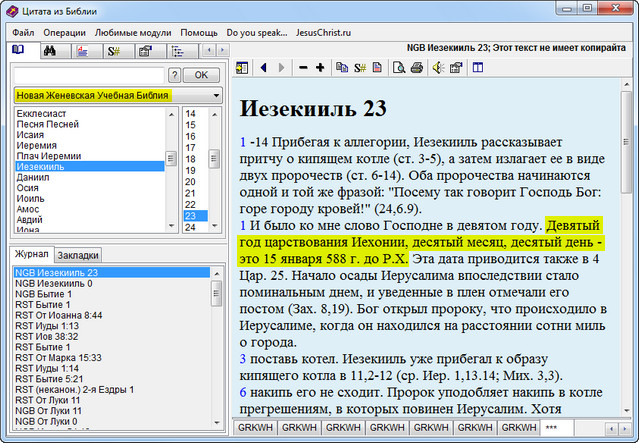639x443 pixels.
Task: Click the speaker sound icon
Action: [437, 68]
